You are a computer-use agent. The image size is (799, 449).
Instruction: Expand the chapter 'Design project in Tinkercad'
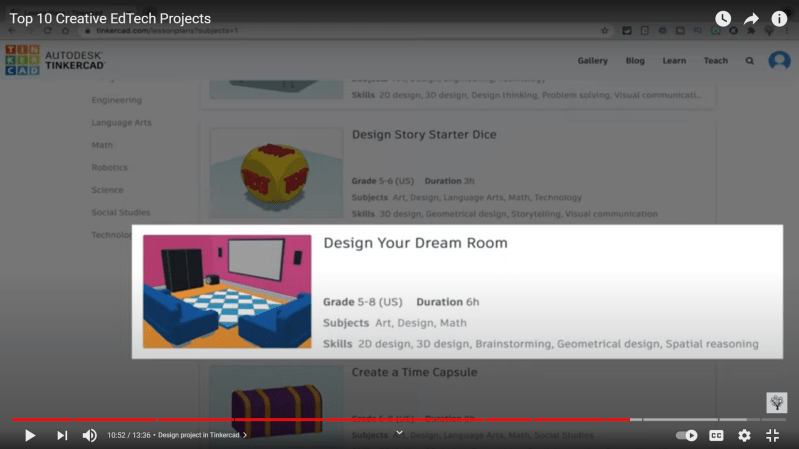tap(202, 435)
